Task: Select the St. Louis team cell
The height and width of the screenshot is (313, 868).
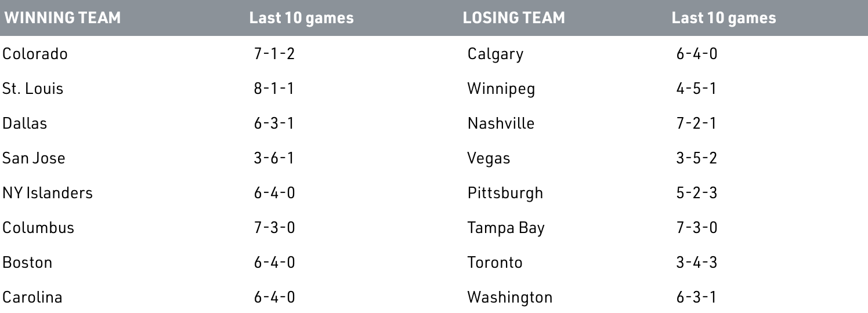Action: [32, 89]
